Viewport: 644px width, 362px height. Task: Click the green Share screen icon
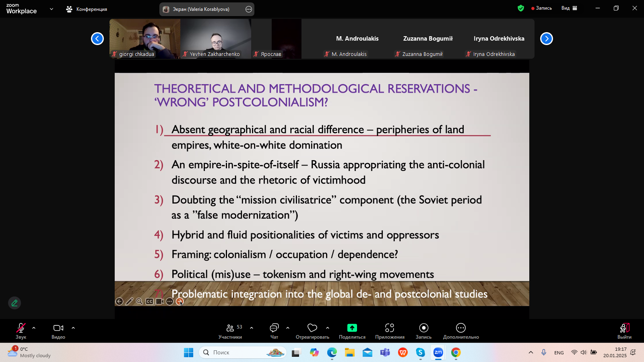pyautogui.click(x=352, y=328)
